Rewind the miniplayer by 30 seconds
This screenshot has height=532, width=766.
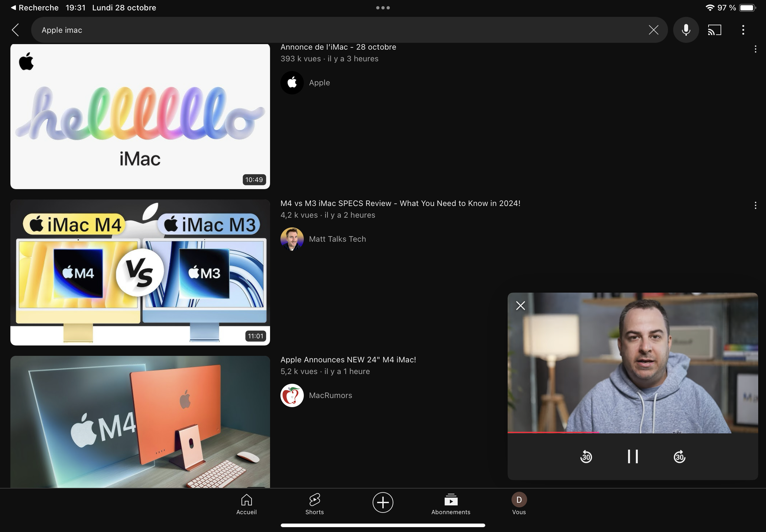click(586, 457)
